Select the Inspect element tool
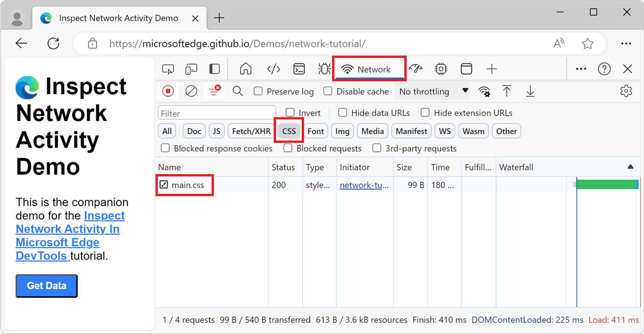The image size is (644, 334). click(x=168, y=68)
